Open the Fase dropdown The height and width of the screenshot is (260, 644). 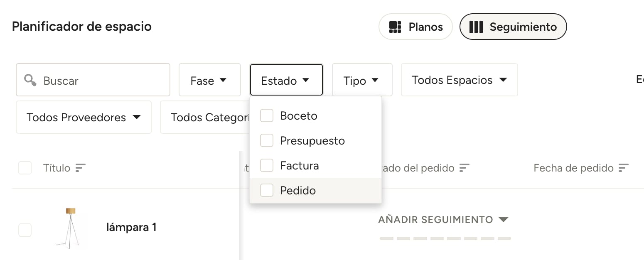pyautogui.click(x=210, y=80)
